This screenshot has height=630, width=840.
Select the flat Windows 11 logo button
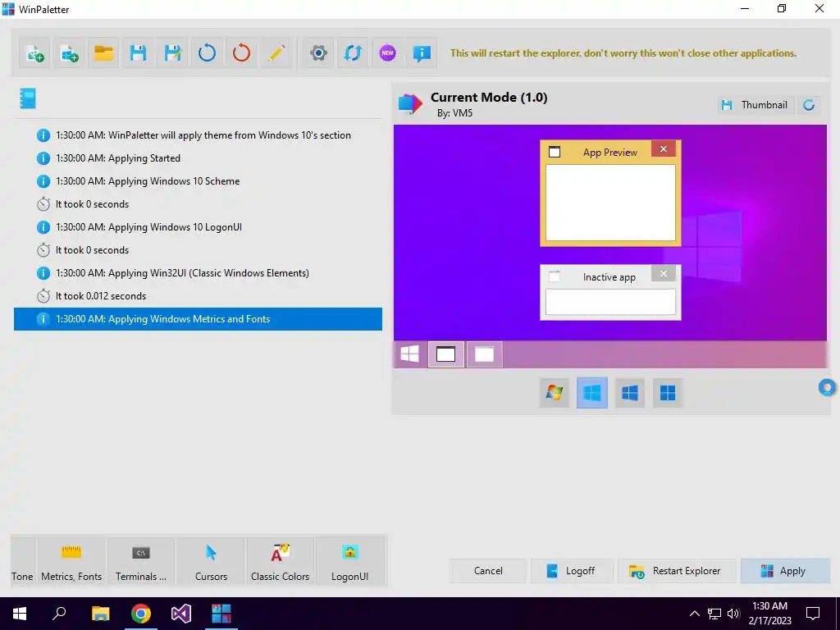(x=668, y=393)
